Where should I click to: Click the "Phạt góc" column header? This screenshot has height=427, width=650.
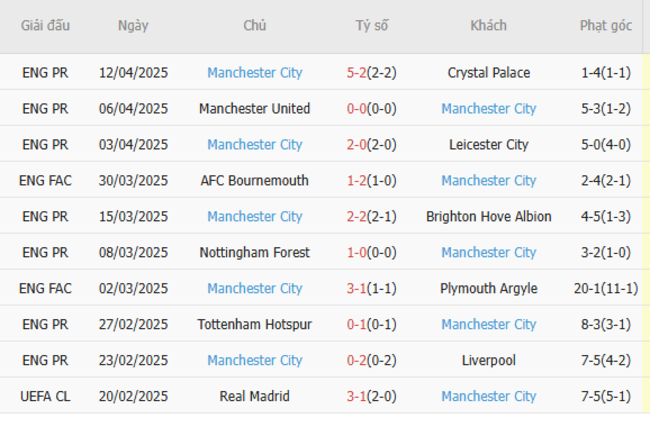[605, 26]
